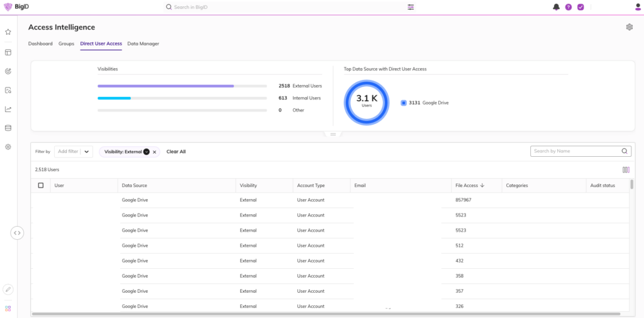Click the notifications bell icon
The image size is (644, 318).
point(556,7)
